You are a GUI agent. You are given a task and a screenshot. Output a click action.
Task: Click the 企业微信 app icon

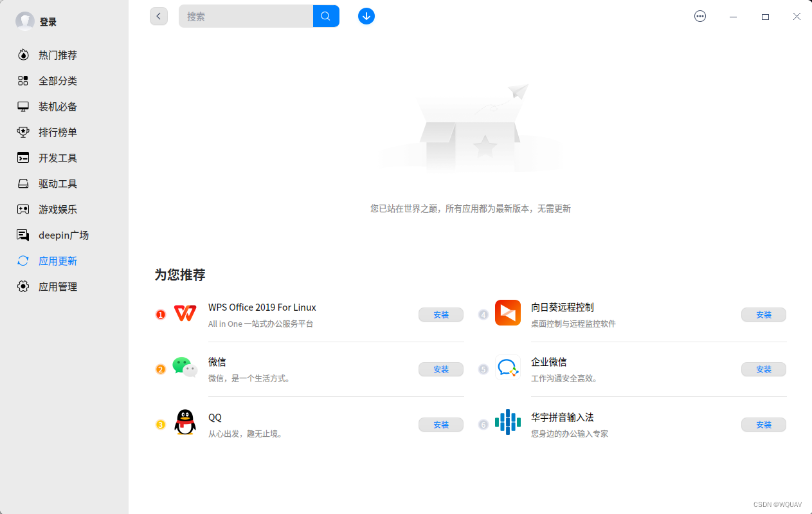point(508,367)
